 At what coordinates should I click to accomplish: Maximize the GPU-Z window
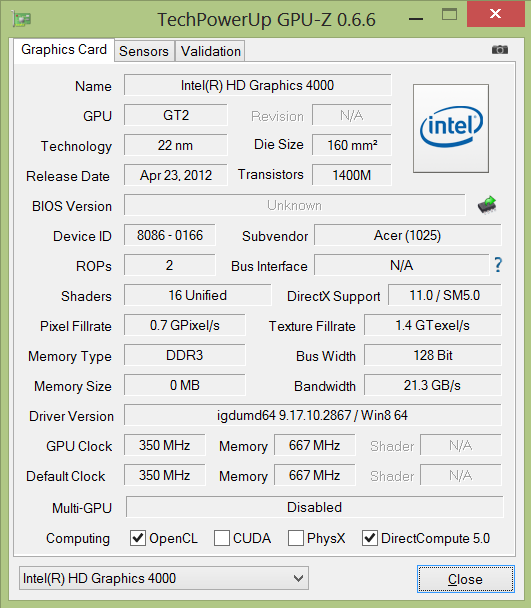click(449, 15)
